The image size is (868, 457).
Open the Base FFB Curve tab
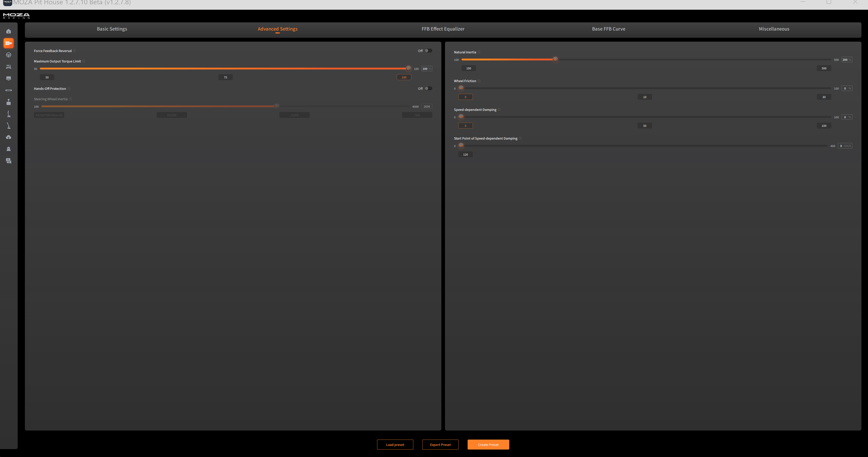(x=608, y=29)
